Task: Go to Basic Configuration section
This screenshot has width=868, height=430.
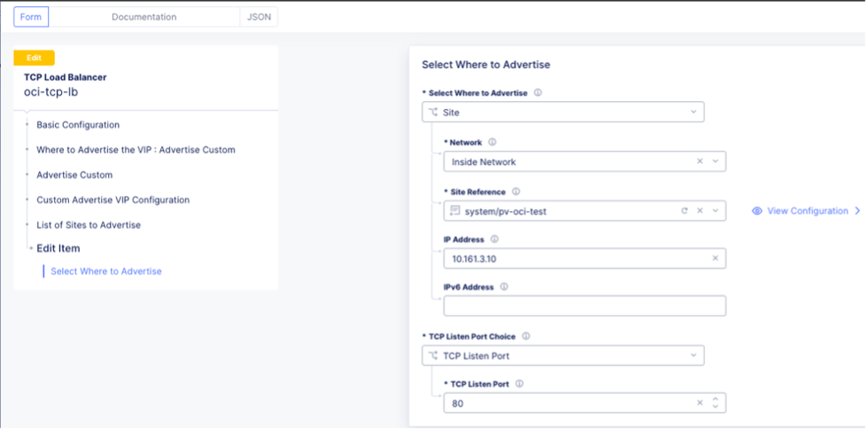Action: pos(78,125)
